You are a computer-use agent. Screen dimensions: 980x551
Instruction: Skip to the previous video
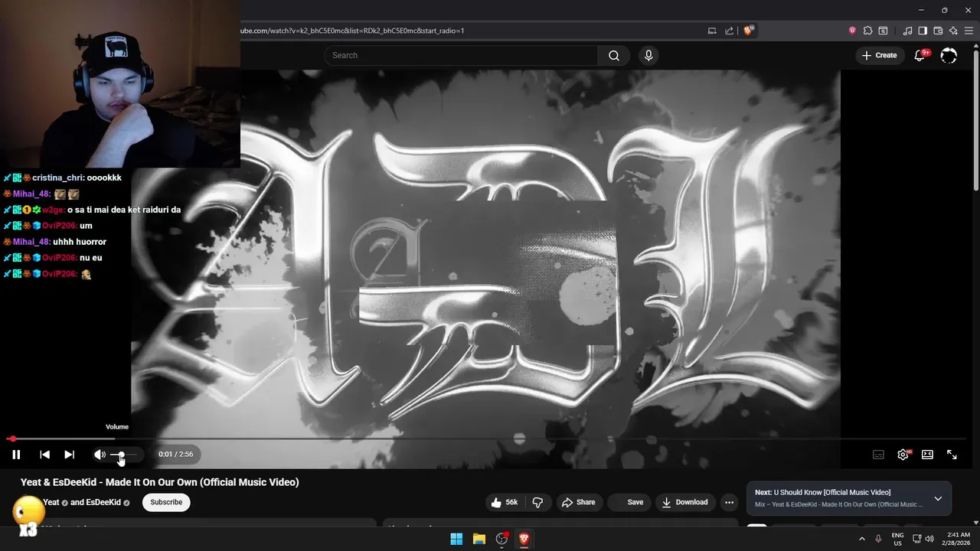pos(44,455)
